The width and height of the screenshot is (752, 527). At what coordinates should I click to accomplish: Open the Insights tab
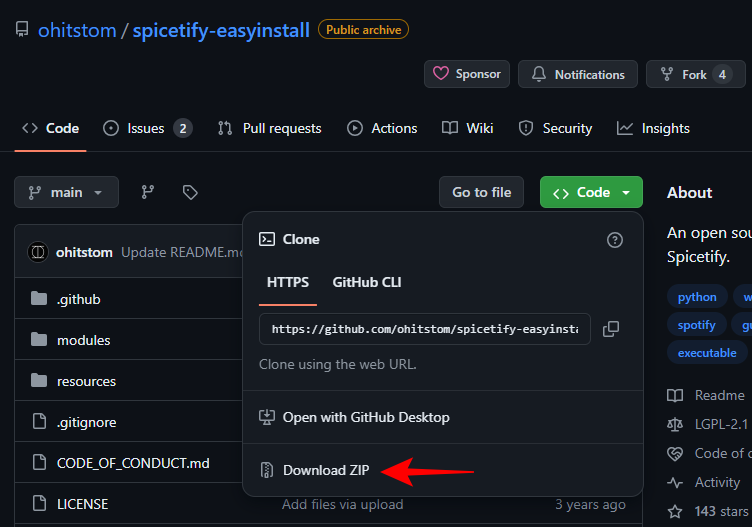tap(653, 129)
